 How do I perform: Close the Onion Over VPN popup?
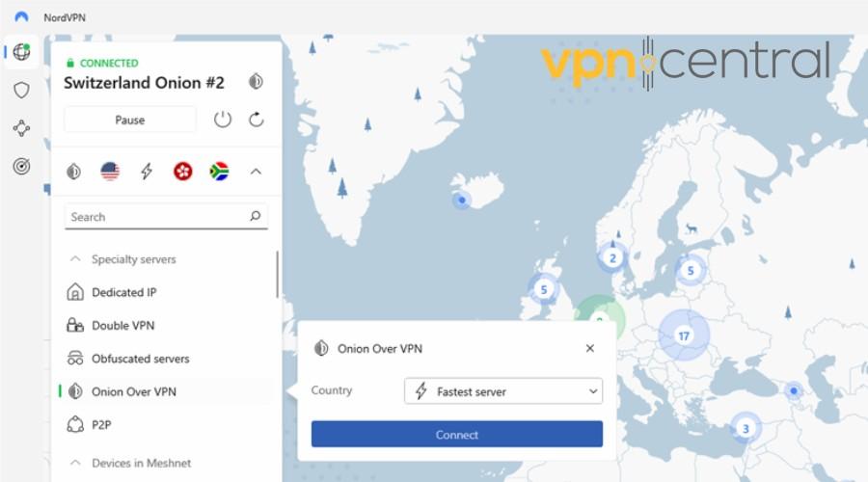click(x=590, y=348)
